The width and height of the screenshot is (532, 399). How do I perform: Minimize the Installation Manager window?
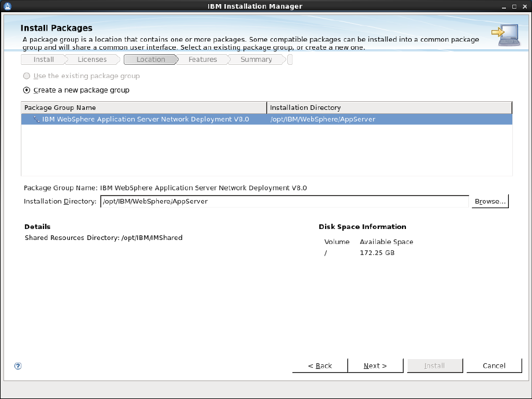504,6
